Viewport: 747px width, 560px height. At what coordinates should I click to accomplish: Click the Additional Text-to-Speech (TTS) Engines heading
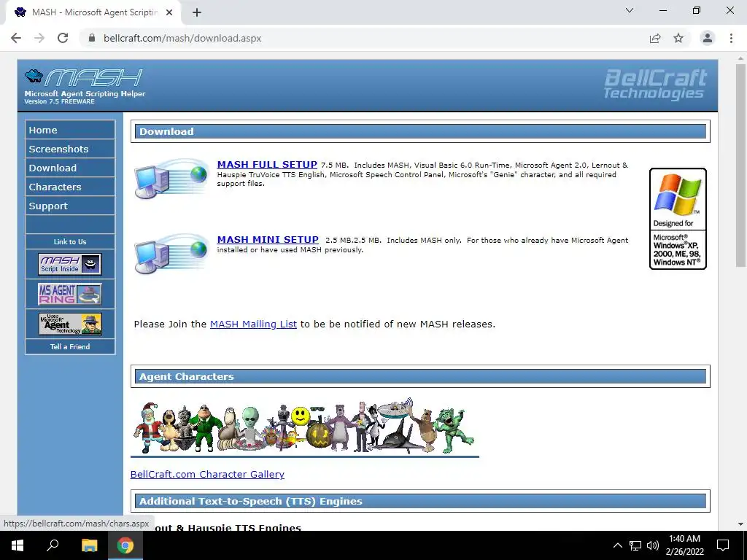pyautogui.click(x=420, y=501)
